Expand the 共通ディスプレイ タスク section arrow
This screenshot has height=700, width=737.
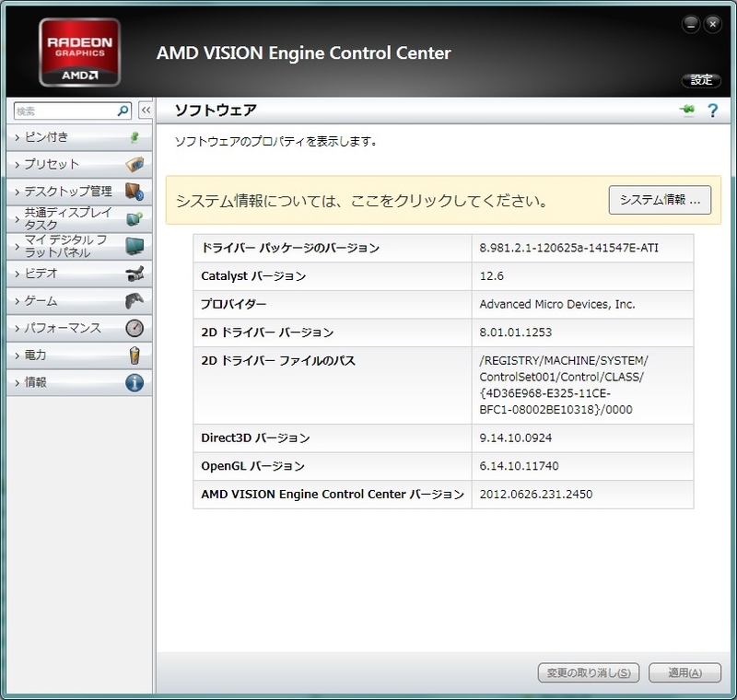coord(18,219)
